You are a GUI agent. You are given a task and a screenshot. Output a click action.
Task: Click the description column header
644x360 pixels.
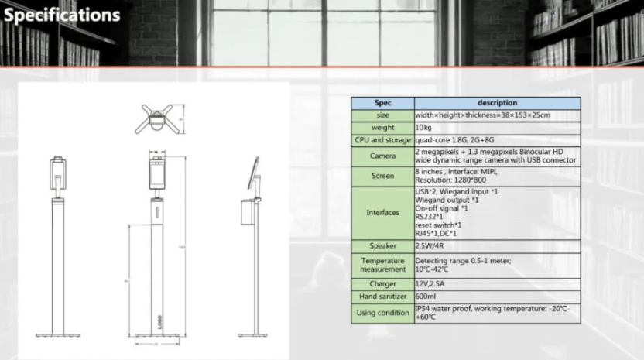pos(497,102)
